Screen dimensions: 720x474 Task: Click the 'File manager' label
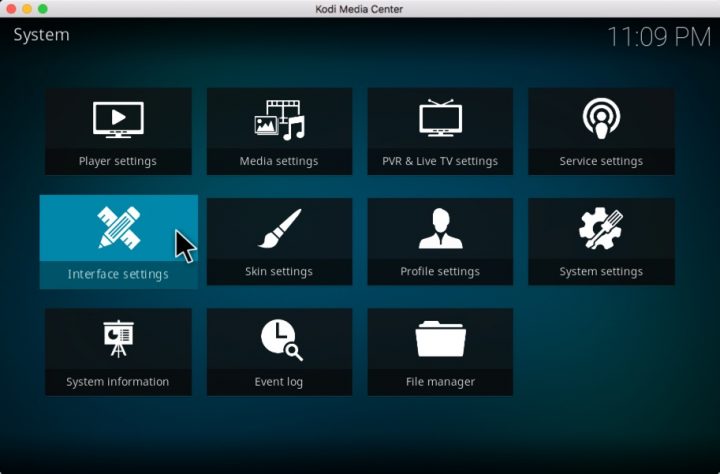click(440, 382)
